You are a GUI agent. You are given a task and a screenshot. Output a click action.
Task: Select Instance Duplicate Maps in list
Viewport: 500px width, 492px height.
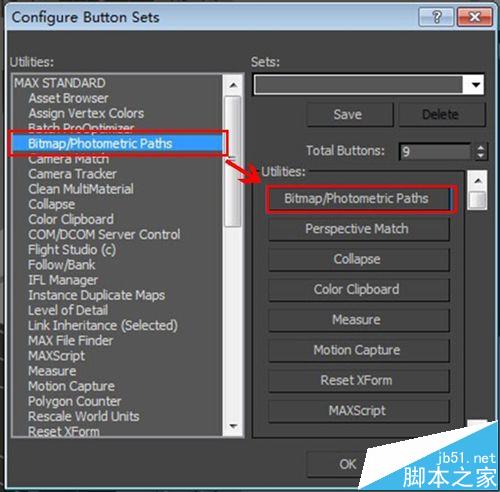pos(97,295)
